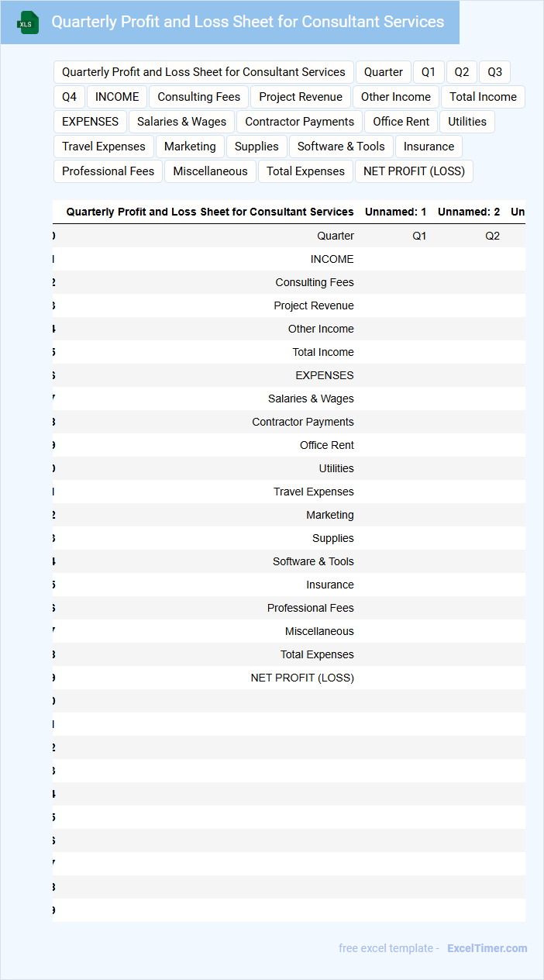Click the Project Revenue tag
This screenshot has height=980, width=544.
pos(301,97)
